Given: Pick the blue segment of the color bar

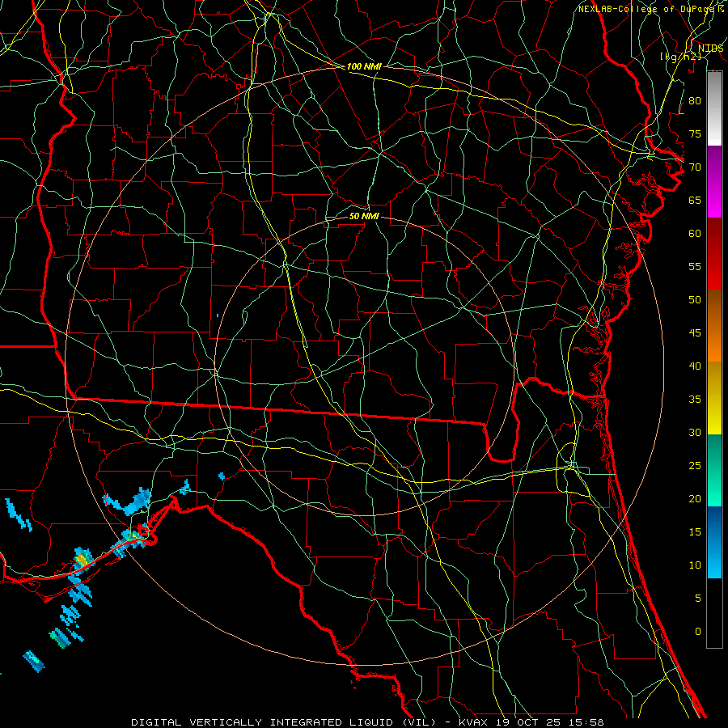Looking at the screenshot, I should pyautogui.click(x=714, y=542).
